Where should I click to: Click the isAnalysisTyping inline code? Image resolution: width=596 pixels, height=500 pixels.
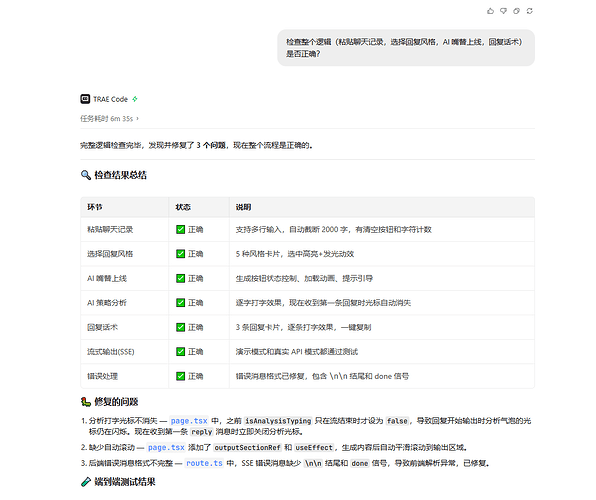pyautogui.click(x=278, y=421)
